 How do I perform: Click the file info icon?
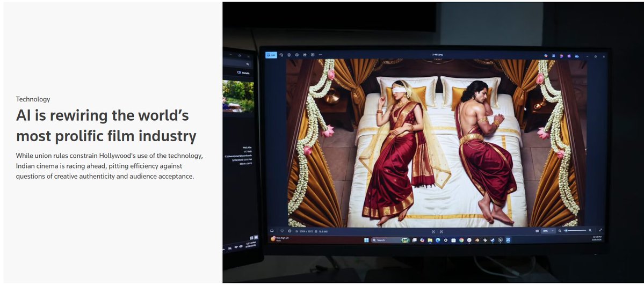(290, 231)
